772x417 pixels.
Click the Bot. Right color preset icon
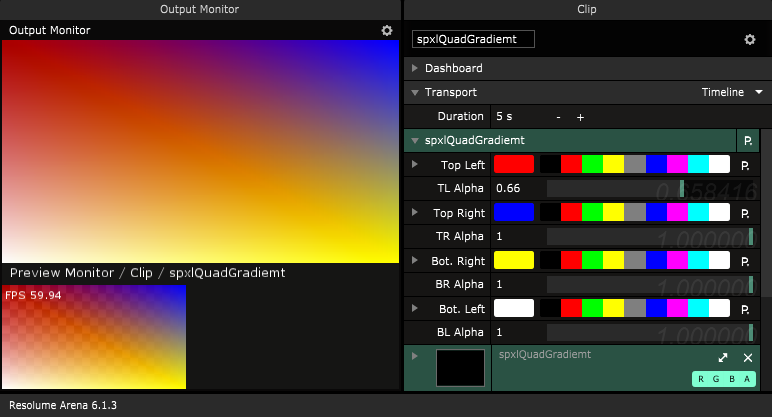pos(746,261)
